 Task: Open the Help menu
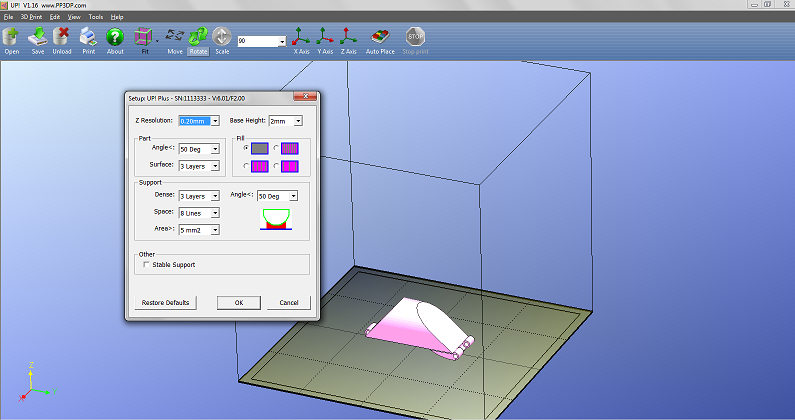117,17
